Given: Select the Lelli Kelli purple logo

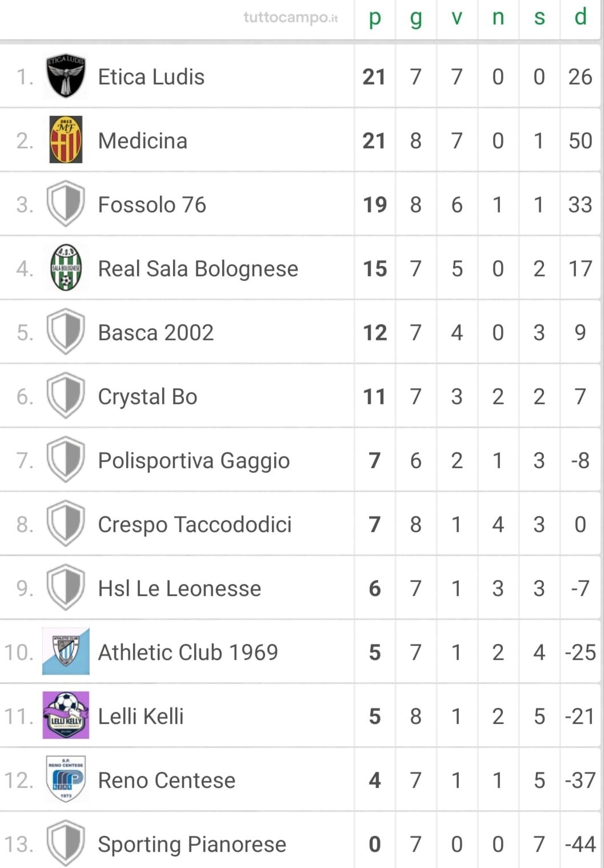Looking at the screenshot, I should pyautogui.click(x=66, y=716).
